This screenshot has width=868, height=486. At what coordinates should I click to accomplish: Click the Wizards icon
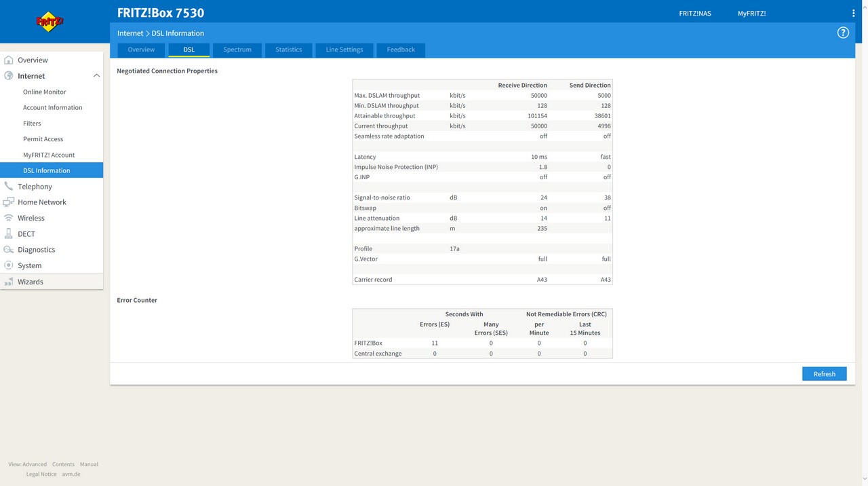click(x=9, y=282)
